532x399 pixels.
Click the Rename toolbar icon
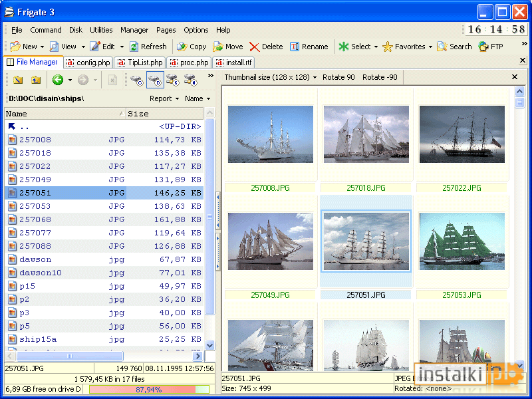295,47
